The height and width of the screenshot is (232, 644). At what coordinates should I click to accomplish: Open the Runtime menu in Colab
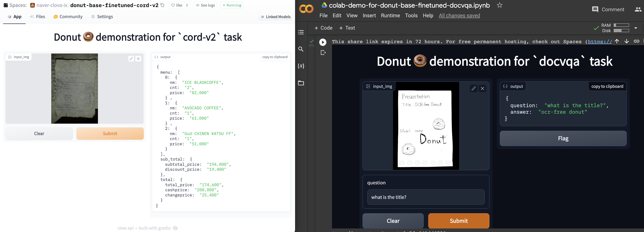pyautogui.click(x=390, y=15)
